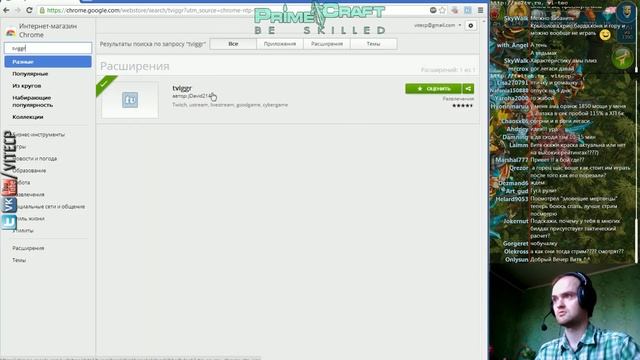The height and width of the screenshot is (360, 640).
Task: Bookmark the page with the star icon
Action: click(442, 10)
